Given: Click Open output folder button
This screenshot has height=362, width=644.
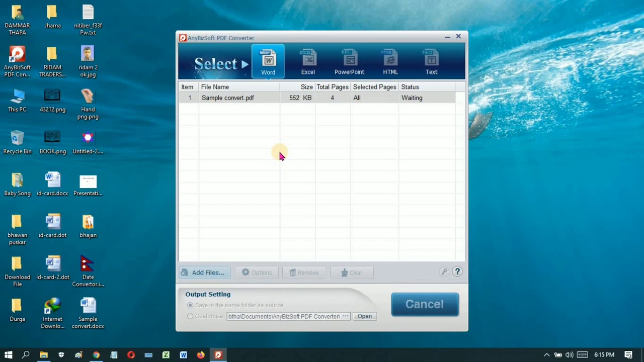Looking at the screenshot, I should click(x=365, y=316).
